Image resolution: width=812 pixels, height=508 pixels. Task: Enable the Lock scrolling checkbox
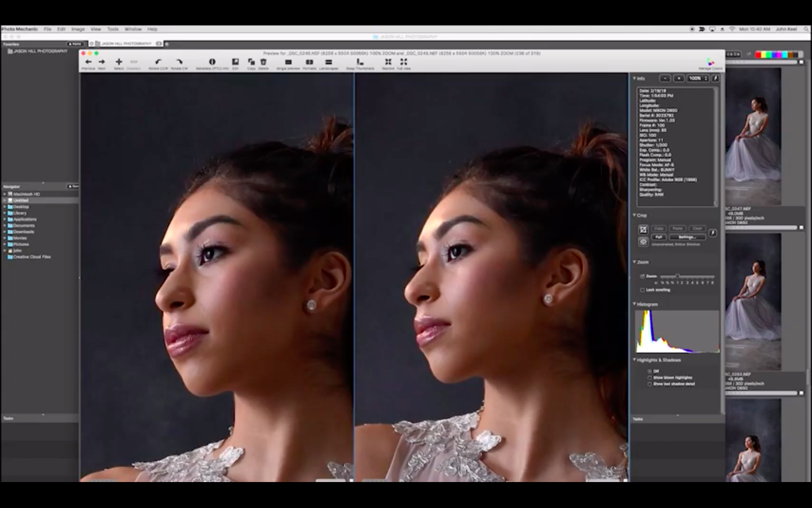pos(642,290)
